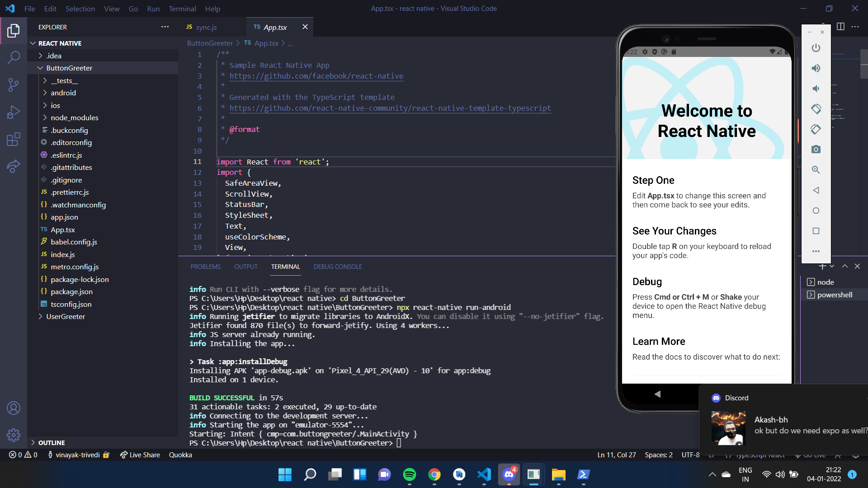Open the File menu
The height and width of the screenshot is (488, 868).
tap(30, 9)
